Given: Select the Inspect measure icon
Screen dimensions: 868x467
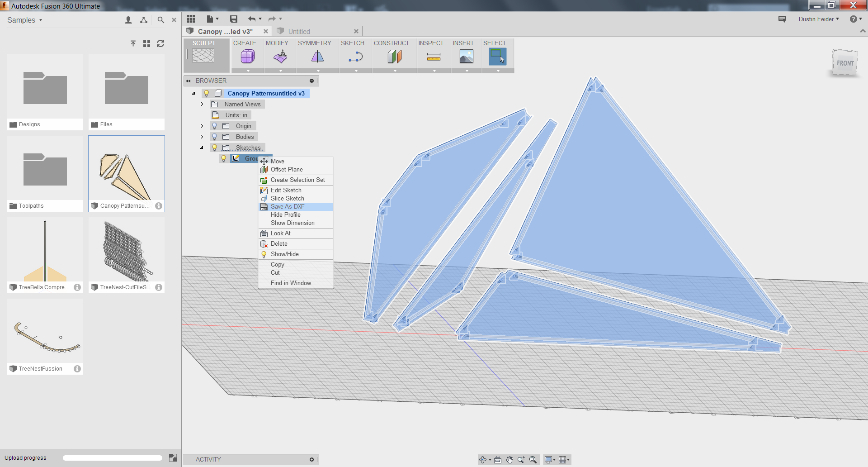Looking at the screenshot, I should tap(434, 57).
